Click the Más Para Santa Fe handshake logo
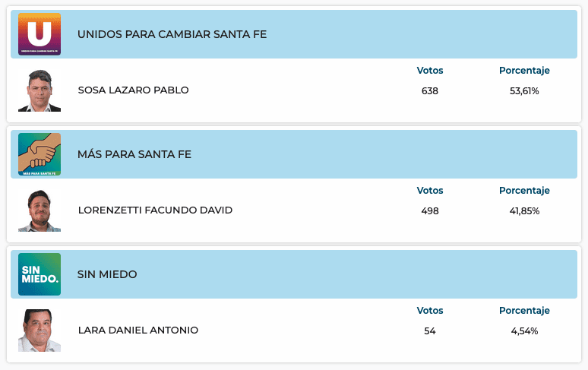Viewport: 588px width, 370px height. click(40, 154)
